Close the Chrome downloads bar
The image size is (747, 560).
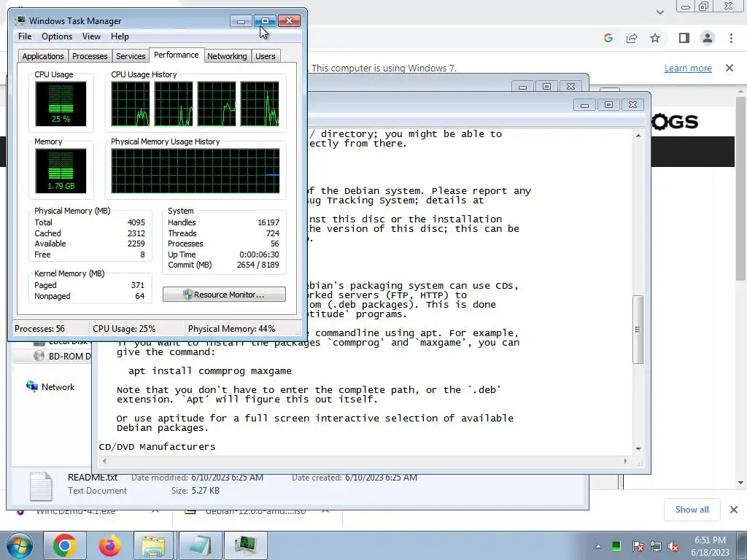click(x=734, y=510)
